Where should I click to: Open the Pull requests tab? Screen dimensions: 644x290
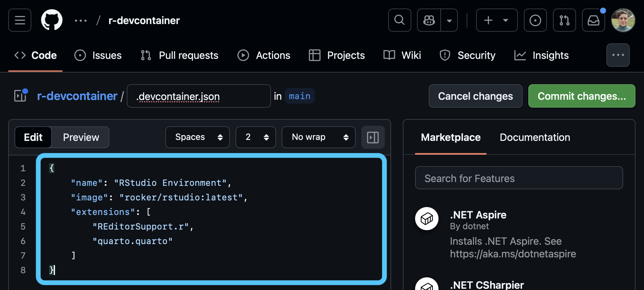(x=180, y=55)
